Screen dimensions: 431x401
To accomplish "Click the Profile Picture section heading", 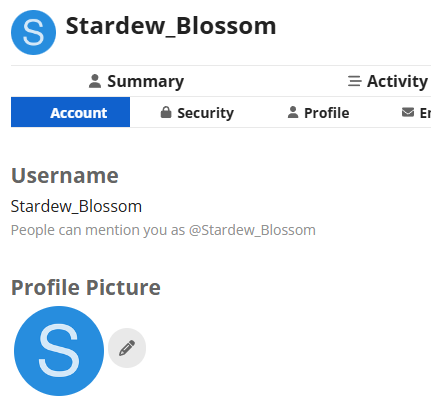I will click(x=86, y=287).
